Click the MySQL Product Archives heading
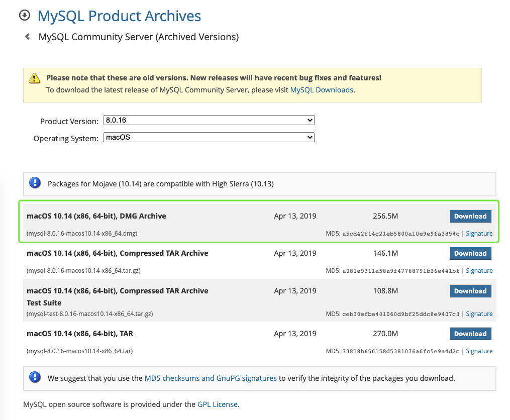510x420 pixels. pos(120,16)
